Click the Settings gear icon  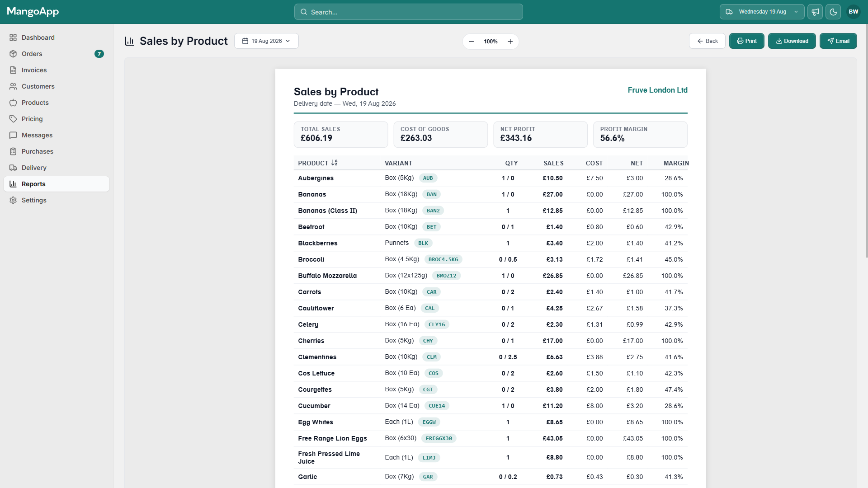click(13, 200)
